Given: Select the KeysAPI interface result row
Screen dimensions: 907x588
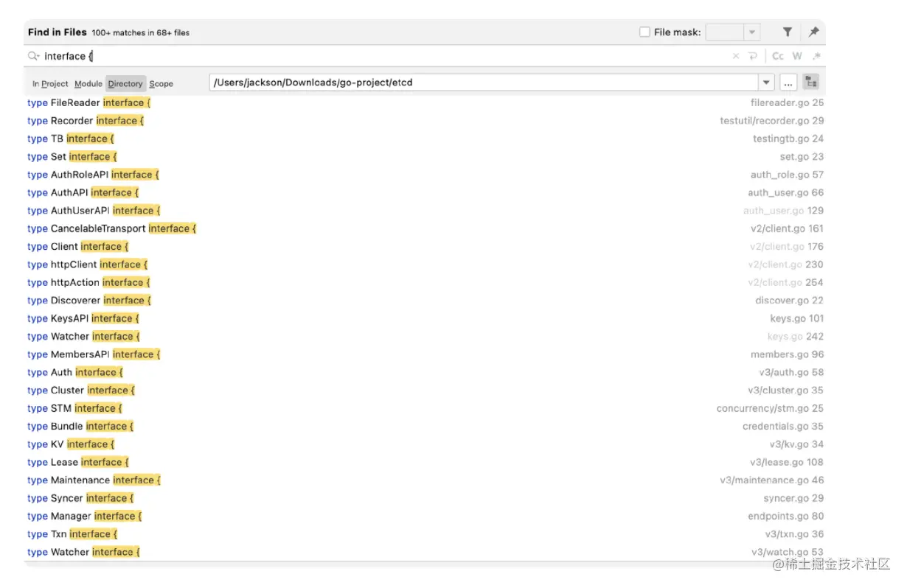Looking at the screenshot, I should point(83,318).
